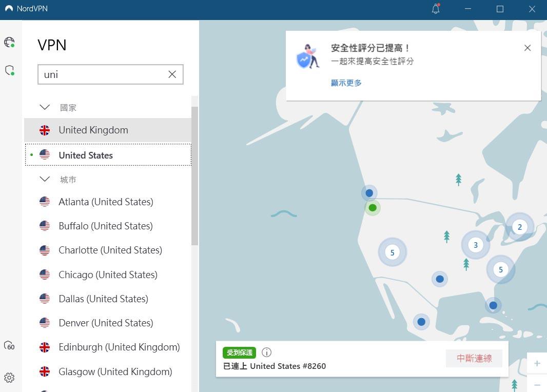547x392 pixels.
Task: Click the blue server marker in Mexico
Action: (421, 322)
